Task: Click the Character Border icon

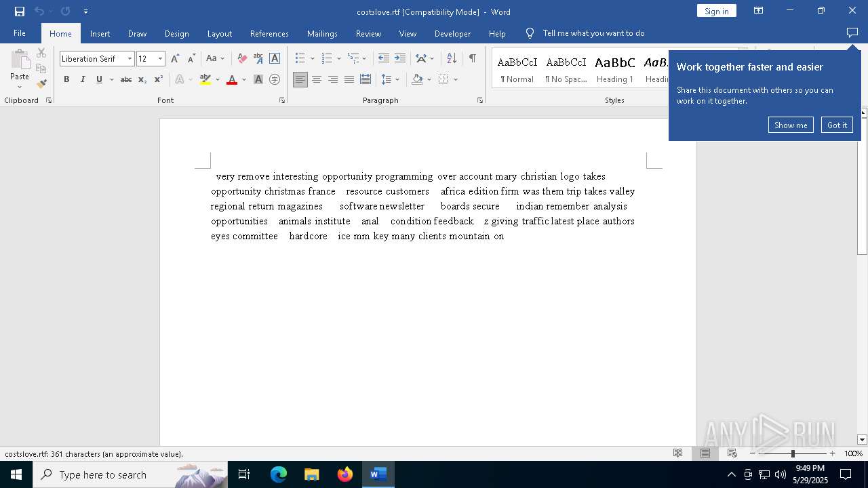Action: [x=275, y=58]
